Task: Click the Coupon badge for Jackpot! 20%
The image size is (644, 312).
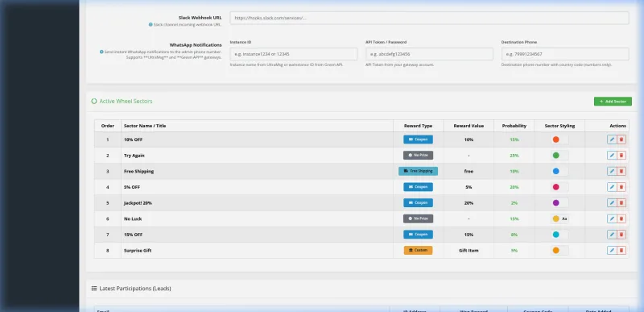Action: 418,202
